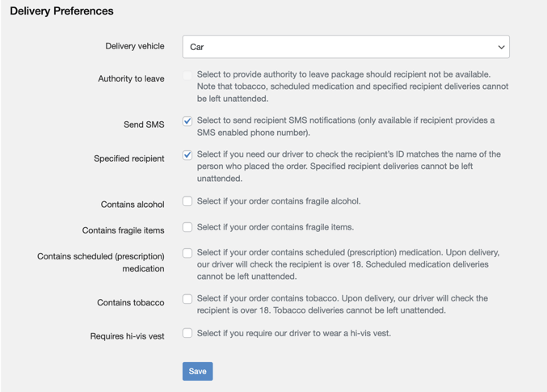Click the Requires hi-vis vest label

click(x=127, y=336)
